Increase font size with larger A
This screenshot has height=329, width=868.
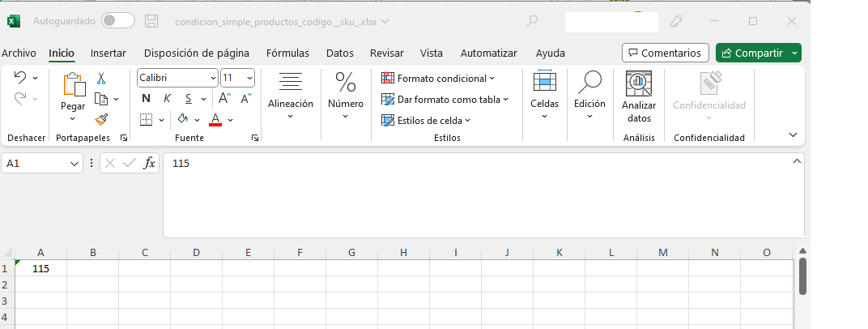[224, 99]
